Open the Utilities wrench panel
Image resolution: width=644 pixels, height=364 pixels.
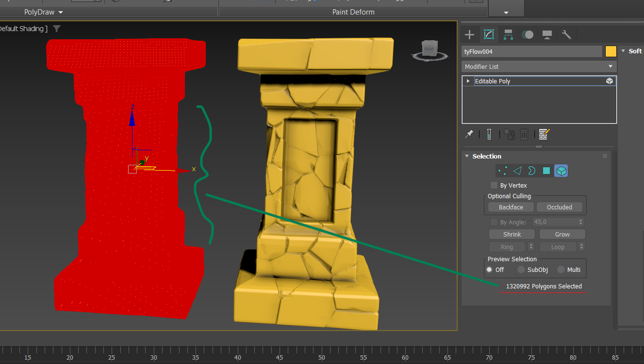click(x=566, y=34)
